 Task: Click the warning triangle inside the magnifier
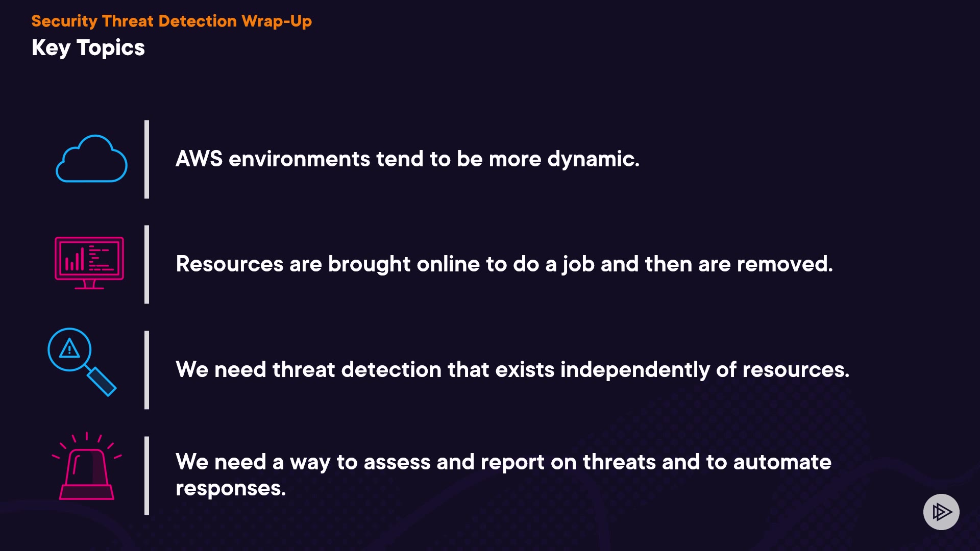(x=69, y=349)
